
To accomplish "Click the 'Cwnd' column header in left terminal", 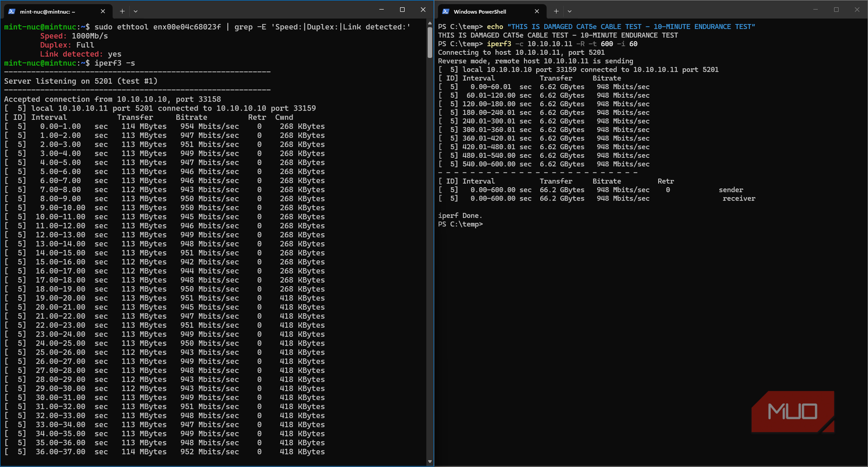I will tap(284, 117).
